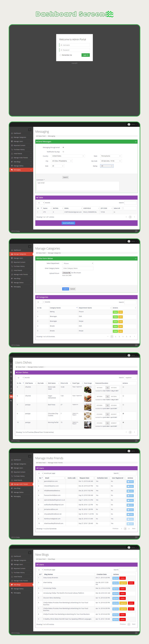The height and width of the screenshot is (644, 149).
Task: Click Messaging chat icon in Messaging sidebar
Action: [x=12, y=170]
